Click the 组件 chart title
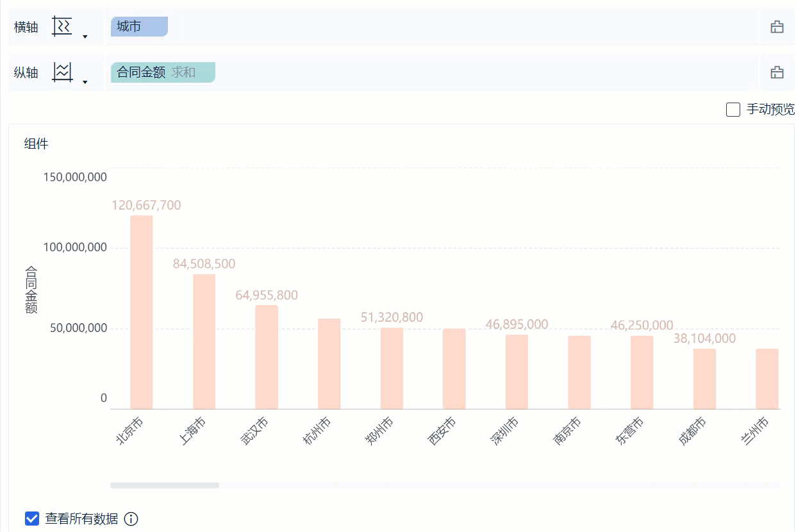 point(37,144)
